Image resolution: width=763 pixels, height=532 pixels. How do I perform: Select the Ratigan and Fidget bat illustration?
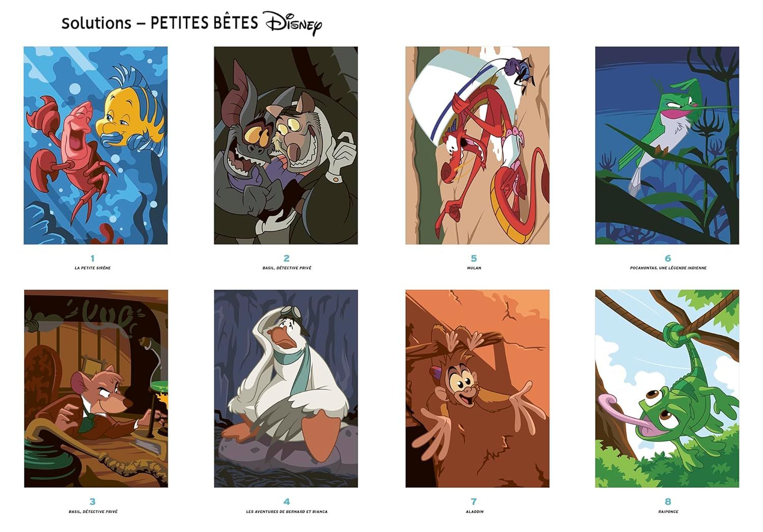[x=286, y=145]
